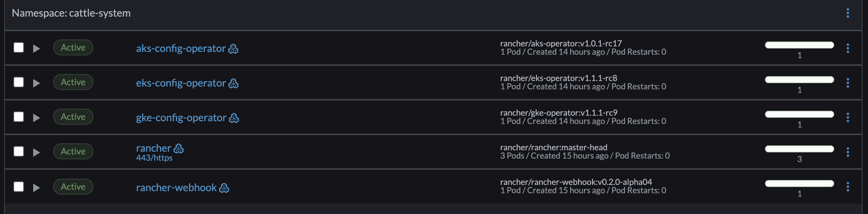Viewport: 868px width, 214px height.
Task: Click the scale bar showing 3 pods for rancher
Action: click(799, 149)
